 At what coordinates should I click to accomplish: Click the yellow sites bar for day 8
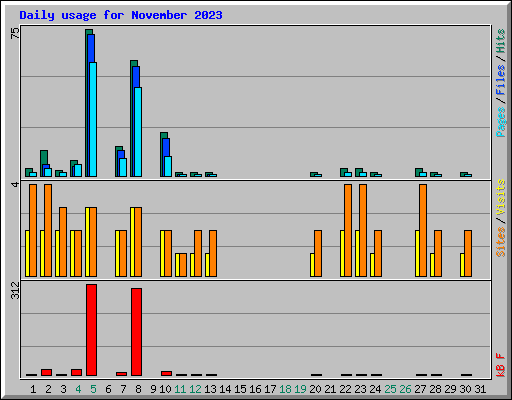pyautogui.click(x=133, y=242)
